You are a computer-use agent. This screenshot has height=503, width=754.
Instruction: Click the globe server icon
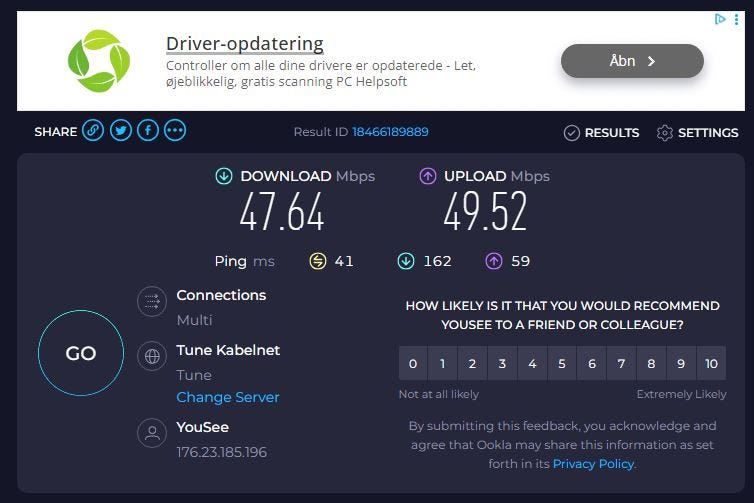(152, 357)
